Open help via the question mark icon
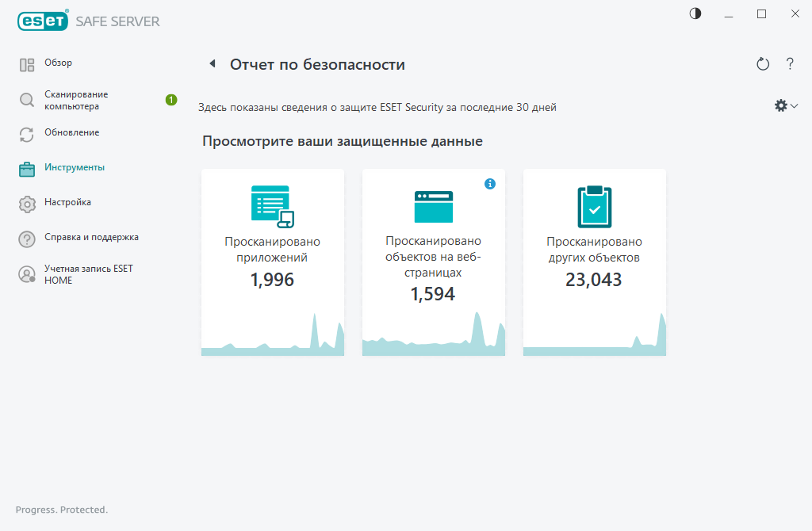Viewport: 812px width, 531px height. pyautogui.click(x=790, y=63)
